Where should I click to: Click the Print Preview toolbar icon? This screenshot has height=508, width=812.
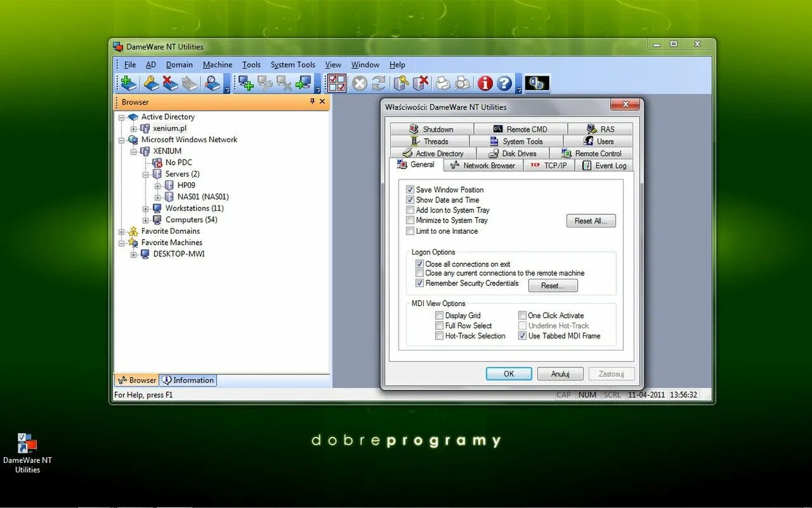(x=463, y=83)
